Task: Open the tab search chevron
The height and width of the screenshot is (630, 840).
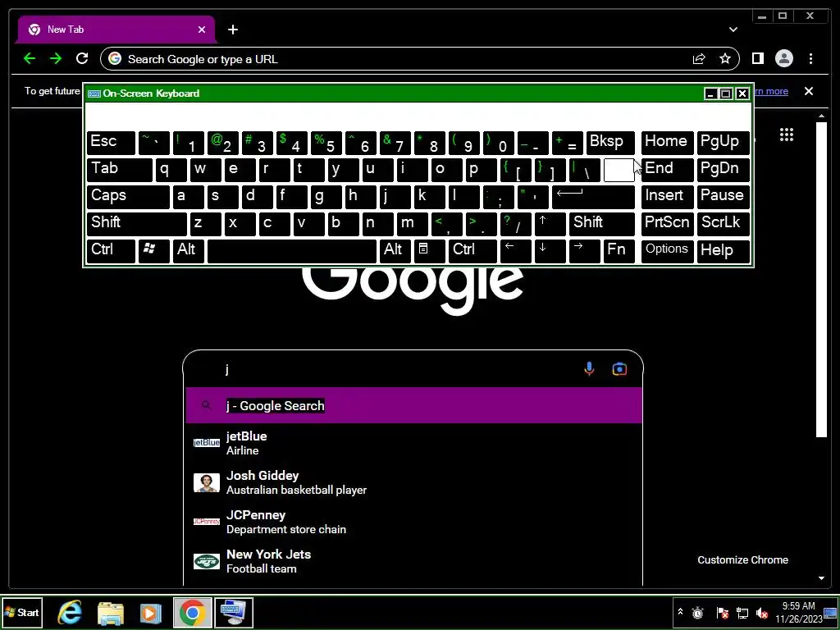Action: [x=733, y=30]
